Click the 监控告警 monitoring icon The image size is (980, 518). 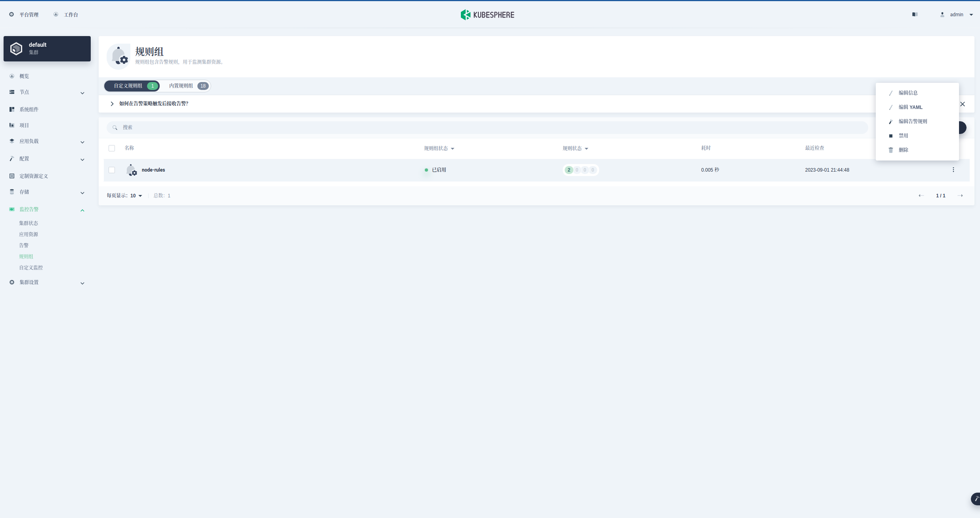pos(12,209)
